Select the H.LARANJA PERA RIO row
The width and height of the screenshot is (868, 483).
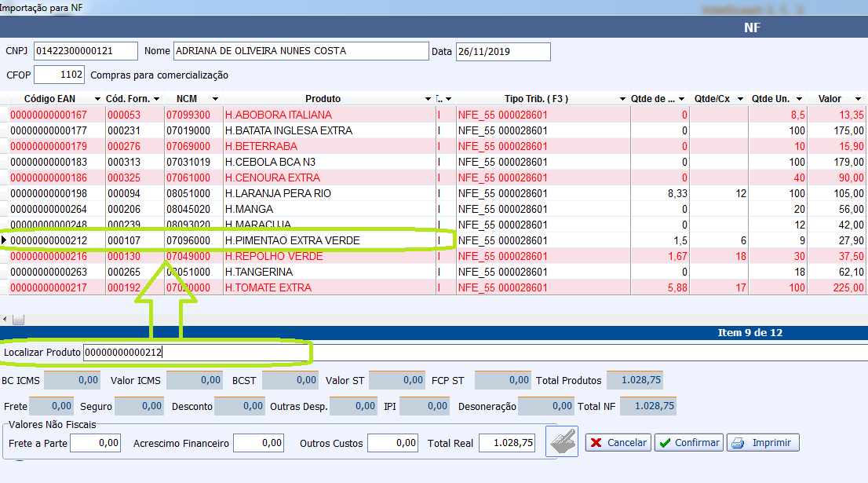tap(278, 193)
